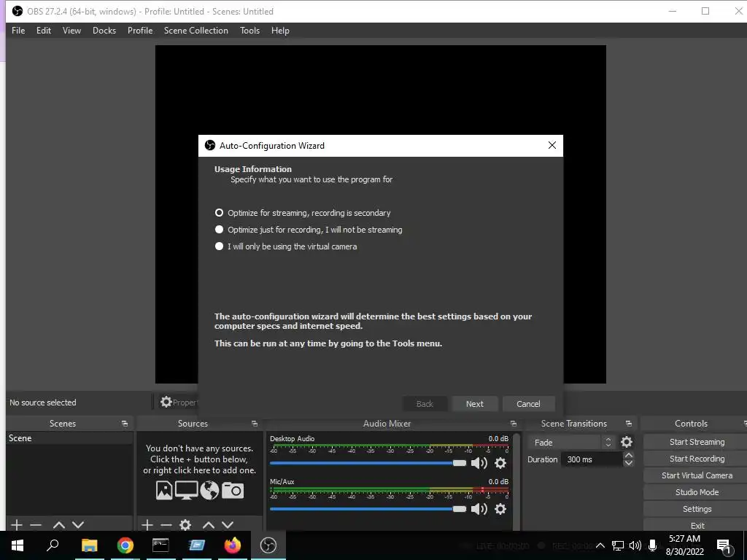Open Settings from Controls panel
The image size is (747, 560).
(x=697, y=509)
